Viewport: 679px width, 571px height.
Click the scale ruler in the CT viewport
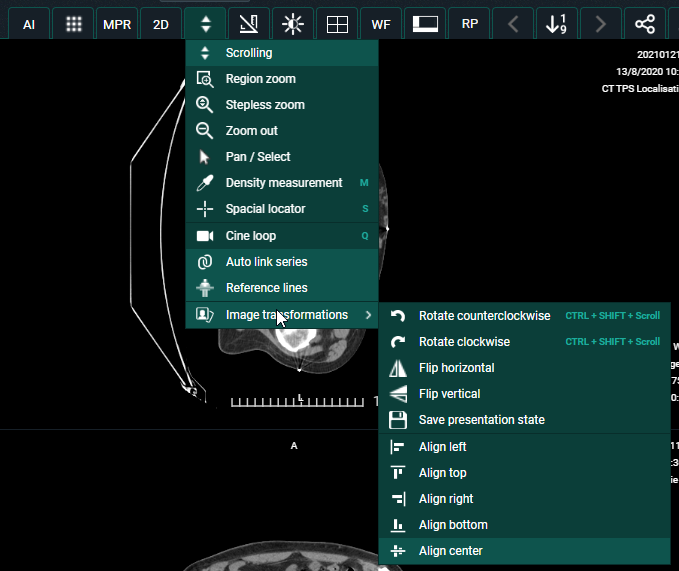point(297,402)
